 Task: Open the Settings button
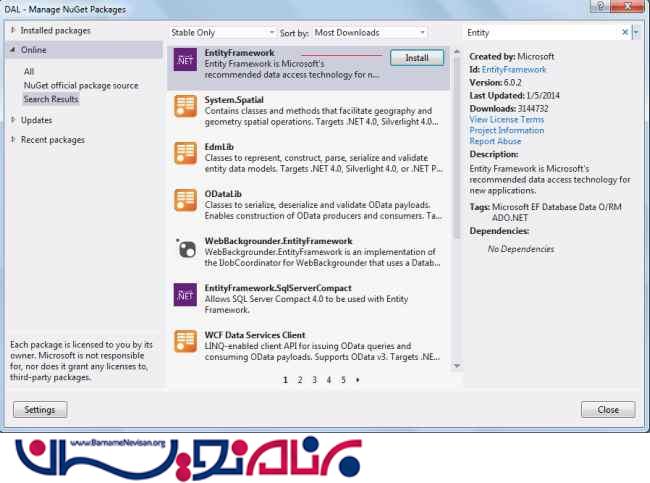point(40,410)
